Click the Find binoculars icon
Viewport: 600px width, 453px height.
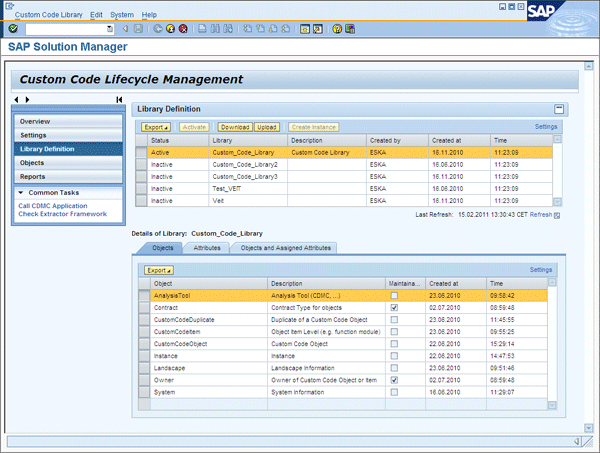pos(215,29)
